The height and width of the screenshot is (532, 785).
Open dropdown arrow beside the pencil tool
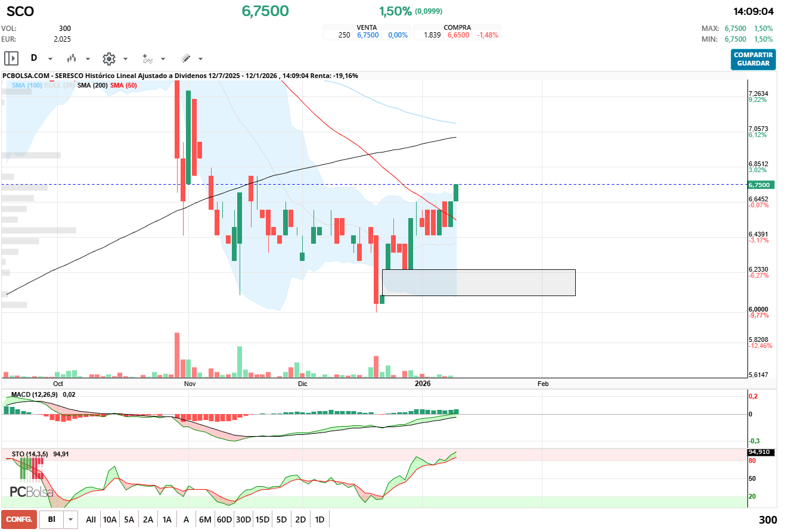point(200,59)
